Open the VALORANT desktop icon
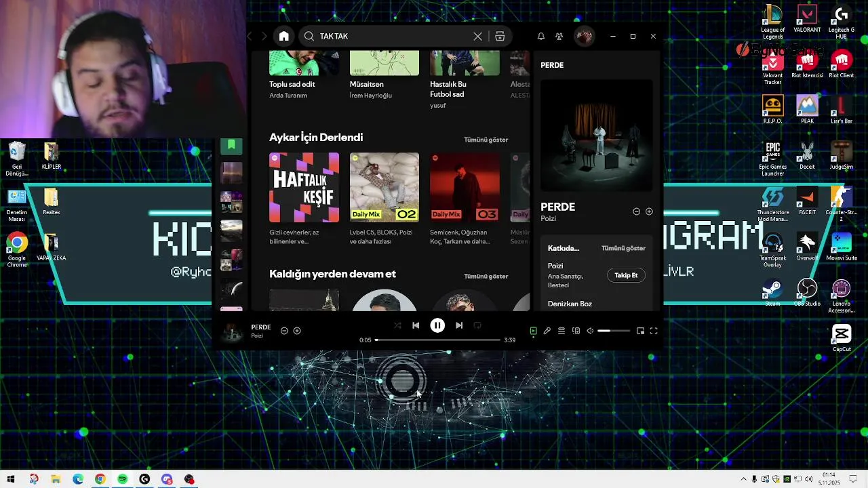868x488 pixels. coord(807,19)
